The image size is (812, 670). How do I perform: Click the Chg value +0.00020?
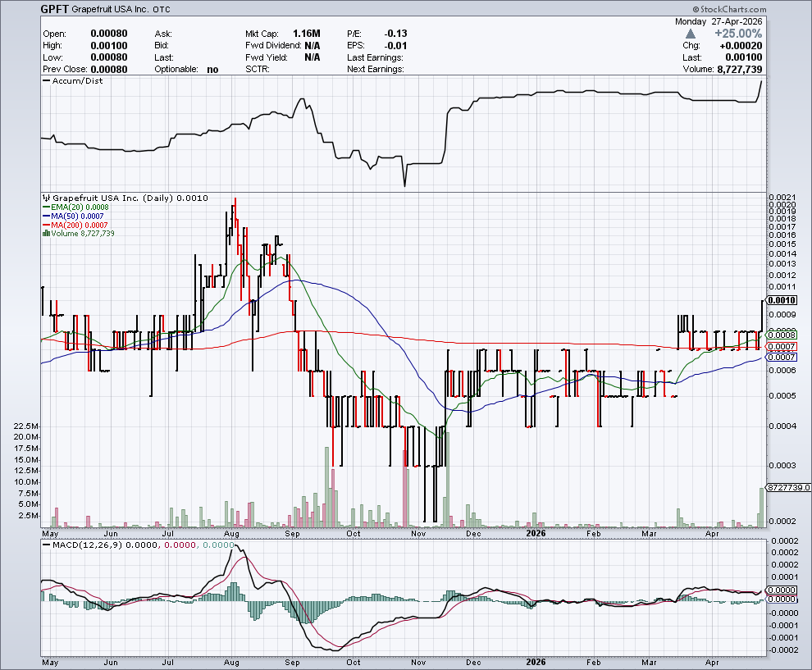pyautogui.click(x=741, y=46)
